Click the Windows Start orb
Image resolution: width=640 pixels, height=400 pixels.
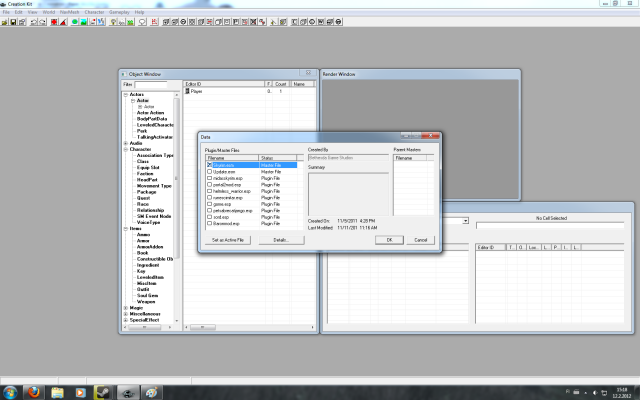click(11, 390)
